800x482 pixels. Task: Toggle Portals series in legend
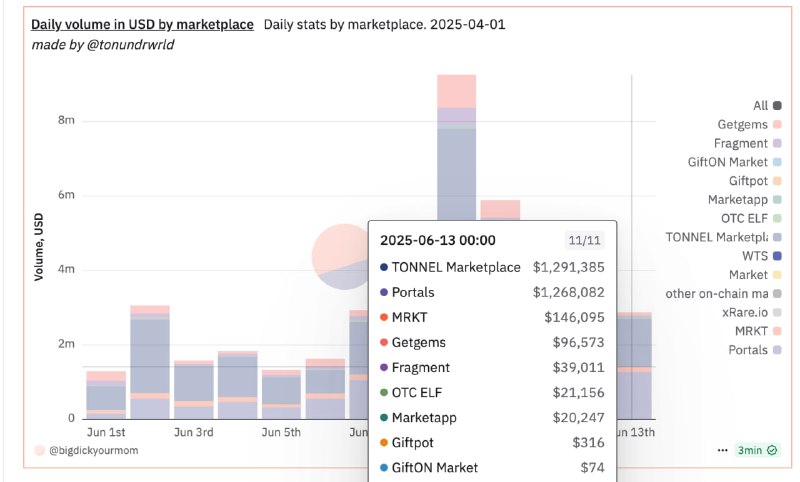[x=755, y=350]
